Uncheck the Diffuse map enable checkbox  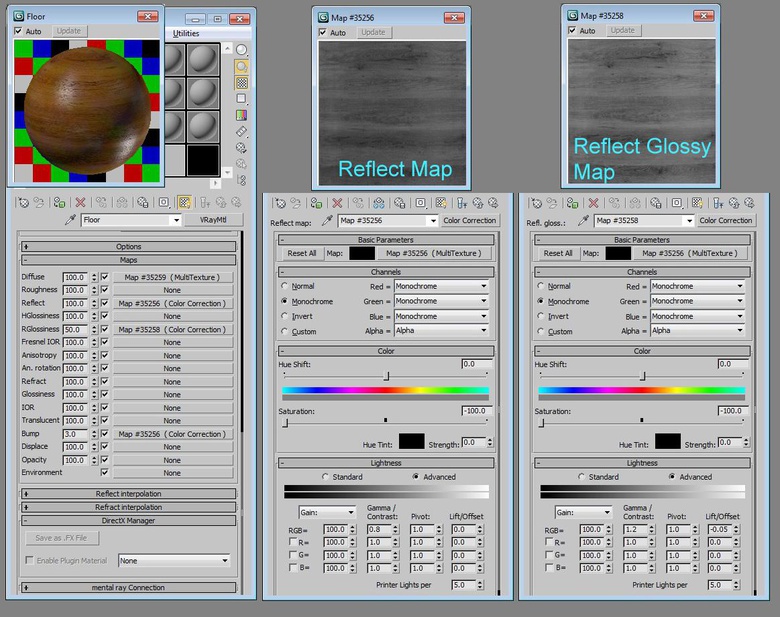104,277
